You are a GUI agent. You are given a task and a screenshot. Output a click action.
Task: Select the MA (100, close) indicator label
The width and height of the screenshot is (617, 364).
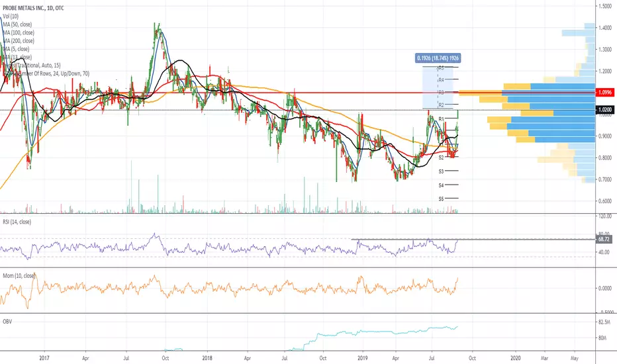[19, 32]
